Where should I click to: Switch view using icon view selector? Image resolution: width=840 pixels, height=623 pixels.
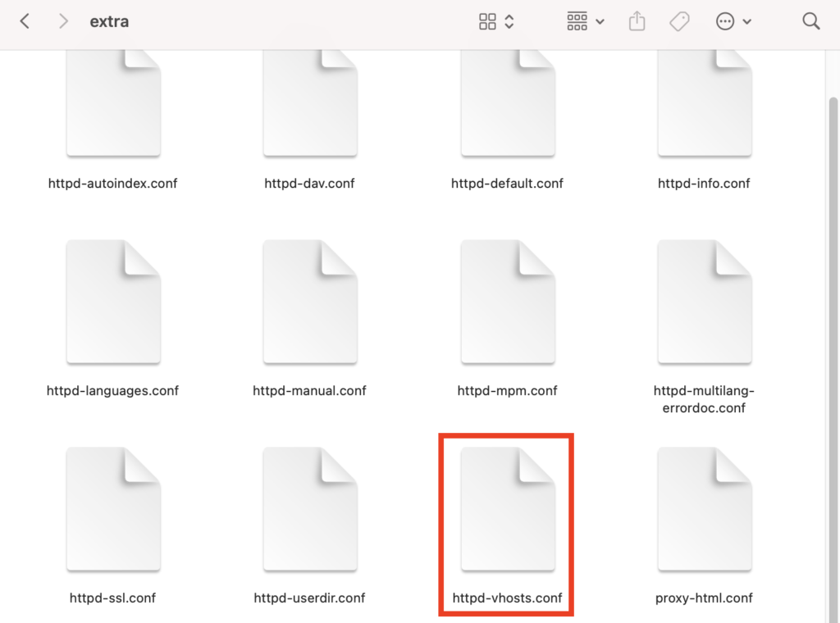coord(496,22)
